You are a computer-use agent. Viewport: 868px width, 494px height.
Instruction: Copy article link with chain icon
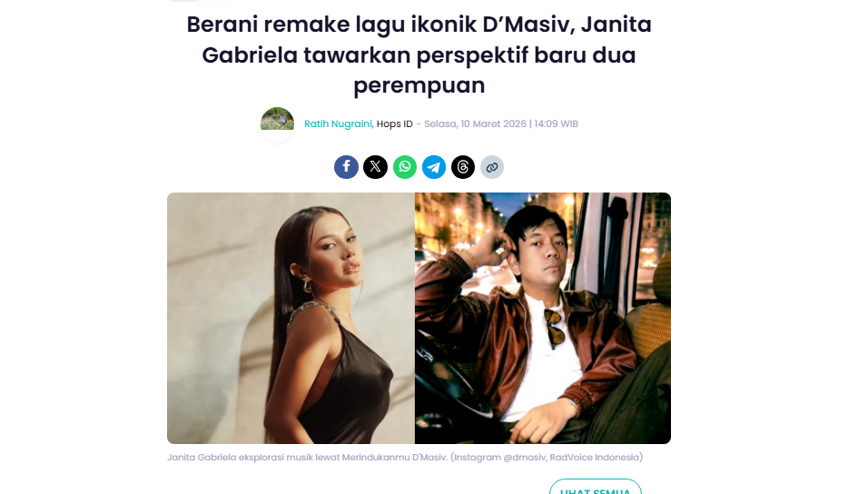tap(492, 167)
